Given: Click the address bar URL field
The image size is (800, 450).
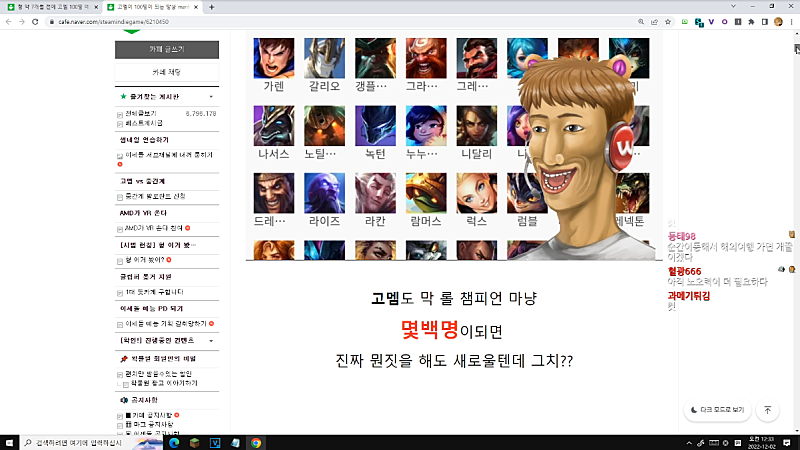Looking at the screenshot, I should (x=342, y=22).
